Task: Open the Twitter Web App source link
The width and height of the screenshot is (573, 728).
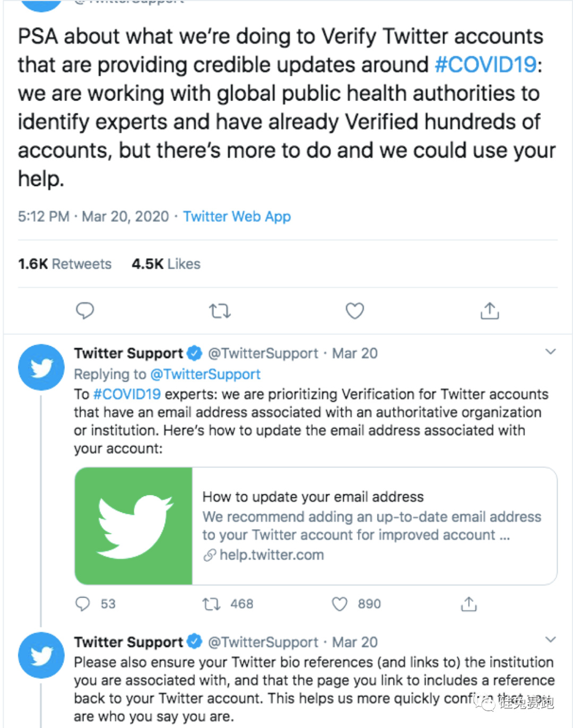Action: click(237, 216)
